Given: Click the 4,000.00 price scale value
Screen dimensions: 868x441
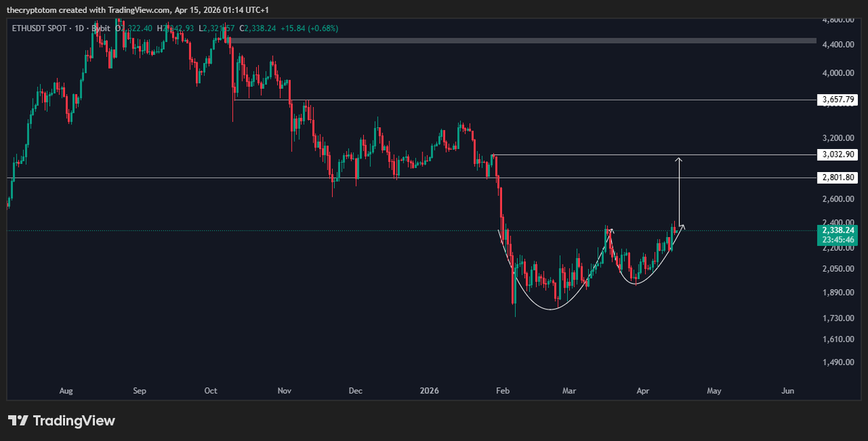Looking at the screenshot, I should point(838,73).
